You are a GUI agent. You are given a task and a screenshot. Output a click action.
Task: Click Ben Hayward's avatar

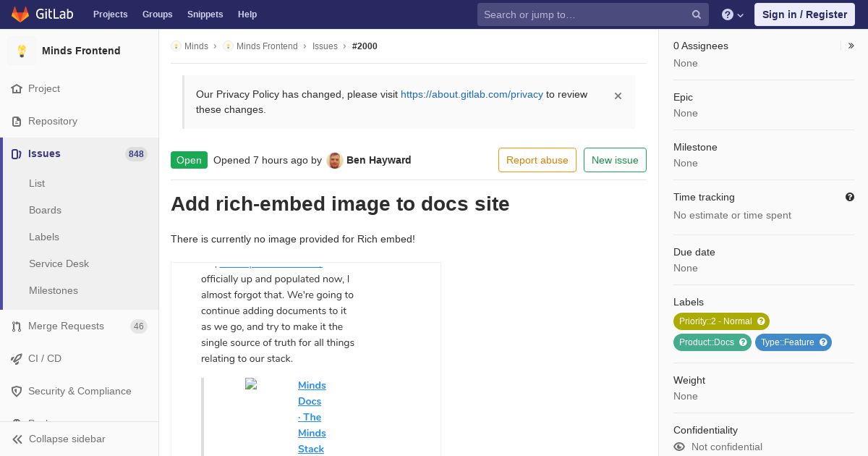pyautogui.click(x=334, y=161)
